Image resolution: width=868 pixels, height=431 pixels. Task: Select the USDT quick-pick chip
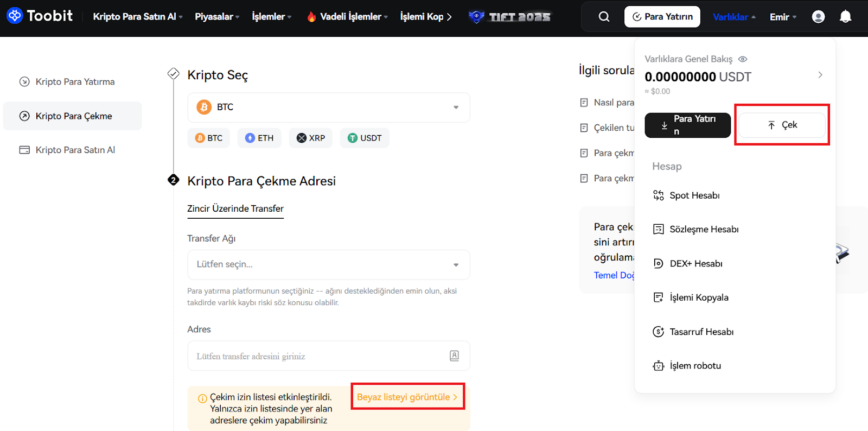(365, 138)
